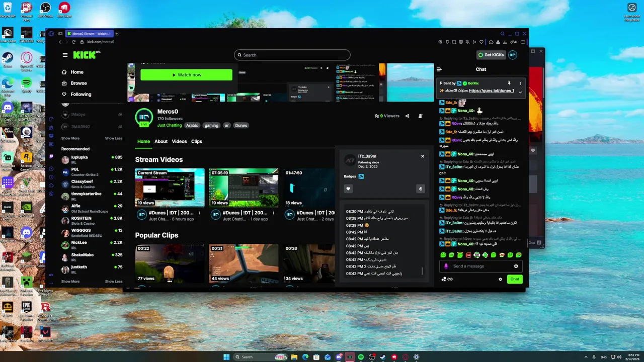Click the purple microphone icon in chat

point(445,266)
